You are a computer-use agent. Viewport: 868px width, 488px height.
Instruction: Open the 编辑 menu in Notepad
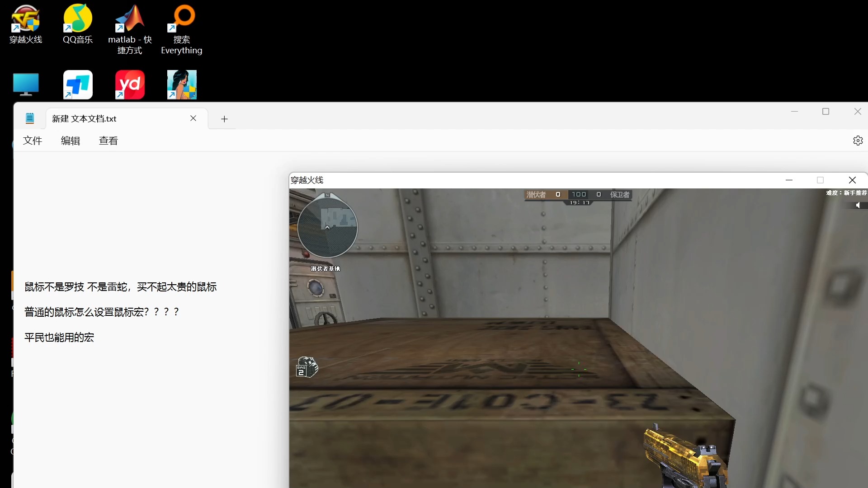click(71, 141)
